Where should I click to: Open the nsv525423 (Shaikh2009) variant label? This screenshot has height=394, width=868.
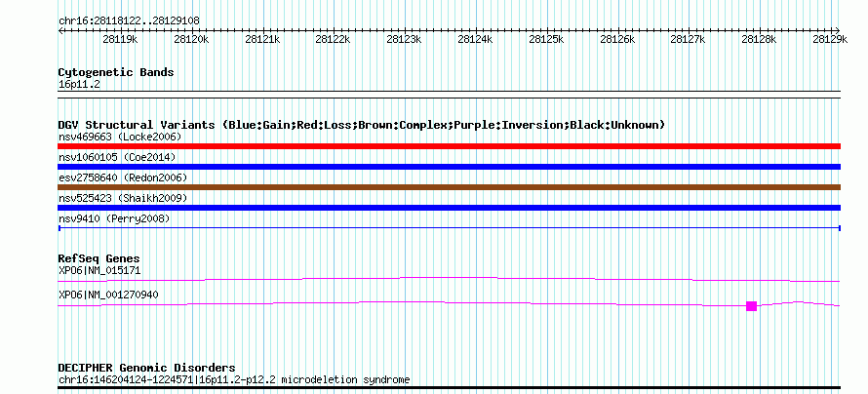(123, 198)
